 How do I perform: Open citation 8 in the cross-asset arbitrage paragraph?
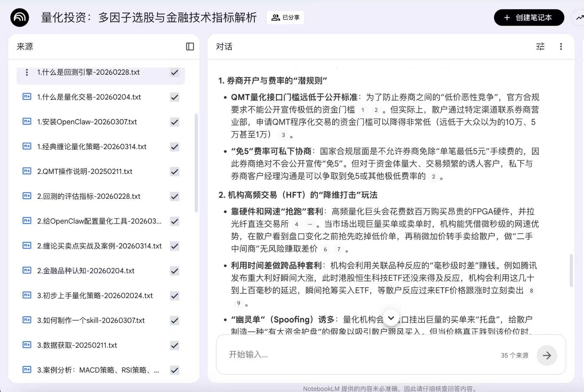pyautogui.click(x=531, y=291)
